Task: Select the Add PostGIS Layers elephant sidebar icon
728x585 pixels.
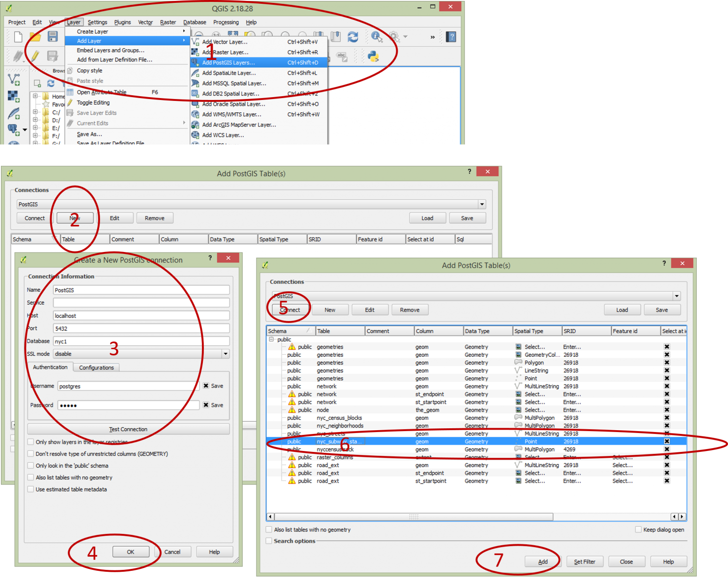Action: coord(13,127)
